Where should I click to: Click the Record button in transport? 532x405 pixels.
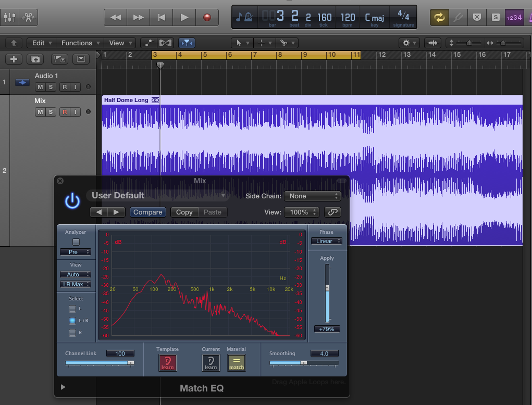pos(207,17)
